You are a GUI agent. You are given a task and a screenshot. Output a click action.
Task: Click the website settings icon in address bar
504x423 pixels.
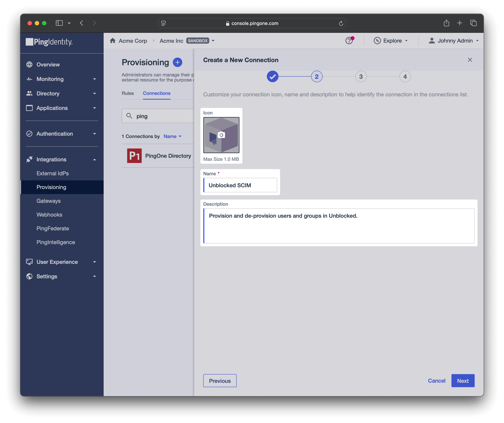point(163,23)
